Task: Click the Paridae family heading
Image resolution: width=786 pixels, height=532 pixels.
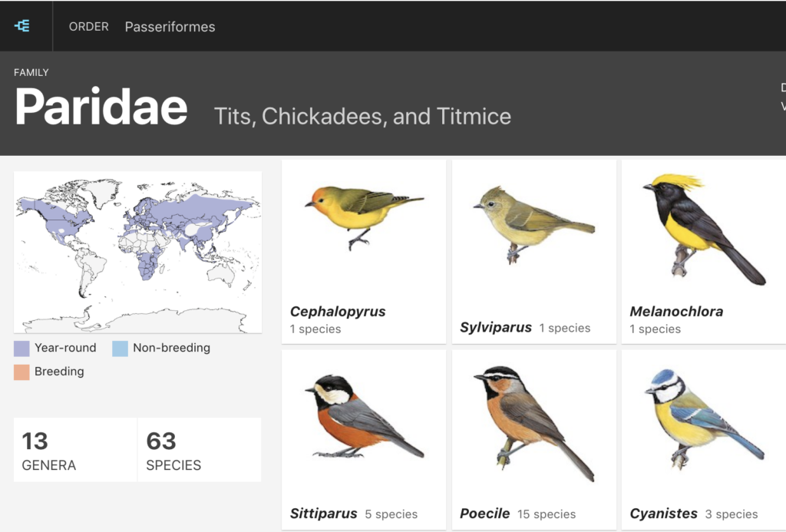Action: [101, 107]
